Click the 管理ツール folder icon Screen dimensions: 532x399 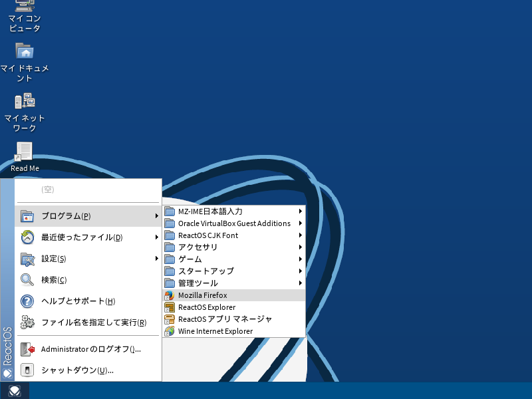click(170, 283)
